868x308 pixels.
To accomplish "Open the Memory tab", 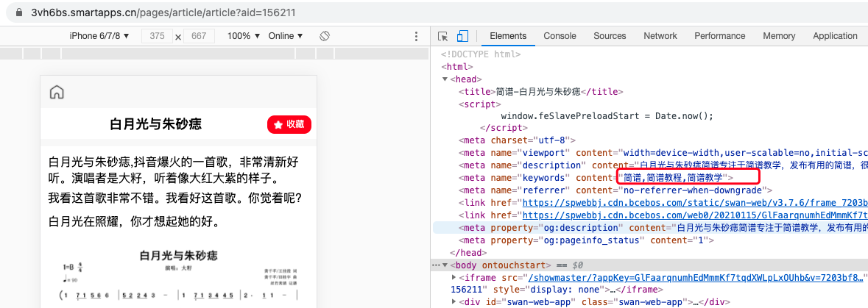I will [x=778, y=36].
